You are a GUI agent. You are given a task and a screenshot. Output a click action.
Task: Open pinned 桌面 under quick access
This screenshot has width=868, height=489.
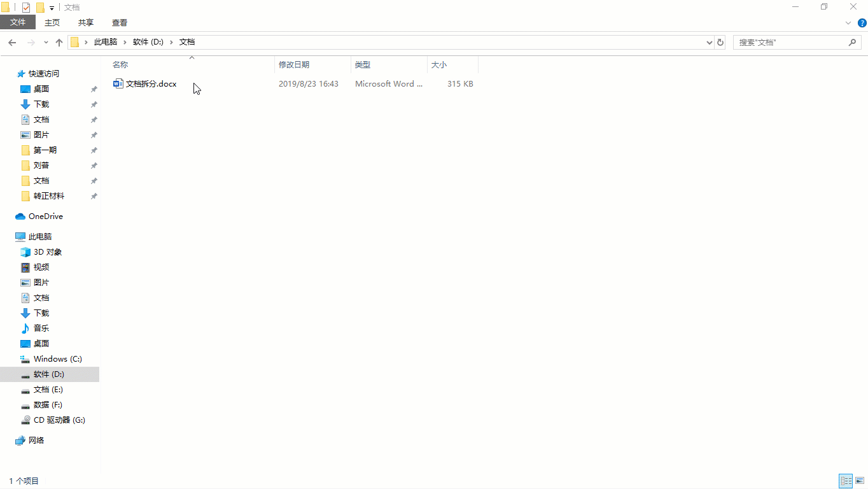click(41, 89)
